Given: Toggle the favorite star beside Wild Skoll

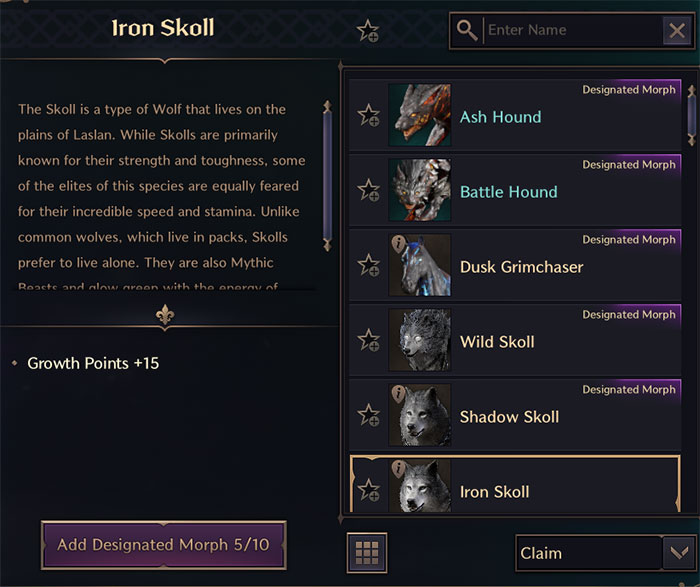Looking at the screenshot, I should pos(368,341).
